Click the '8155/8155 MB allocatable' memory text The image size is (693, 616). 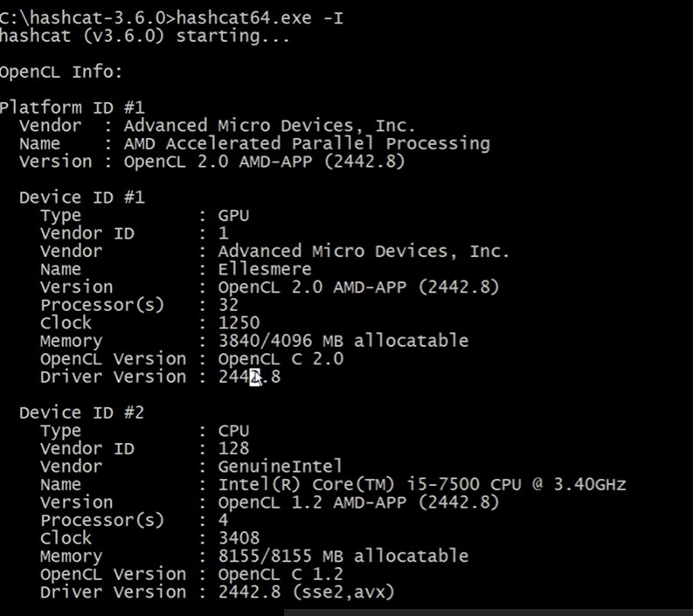pyautogui.click(x=343, y=556)
